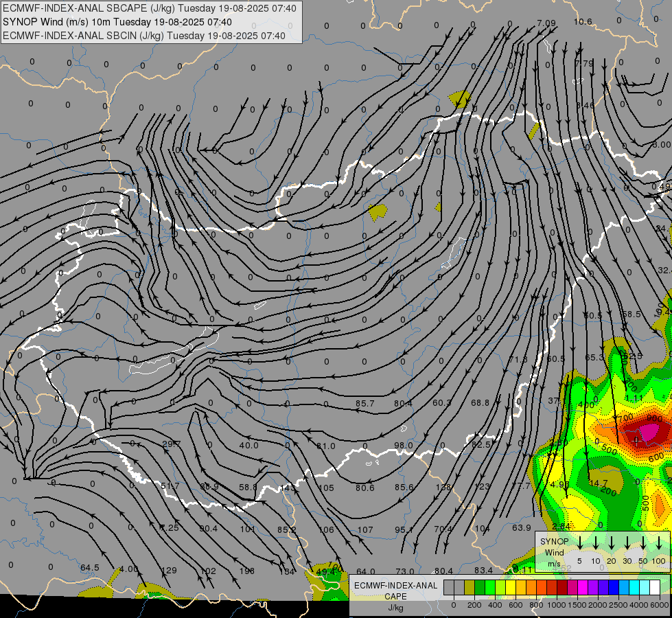The height and width of the screenshot is (618, 672).
Task: Click the map value '10.6' at top
Action: tap(583, 21)
